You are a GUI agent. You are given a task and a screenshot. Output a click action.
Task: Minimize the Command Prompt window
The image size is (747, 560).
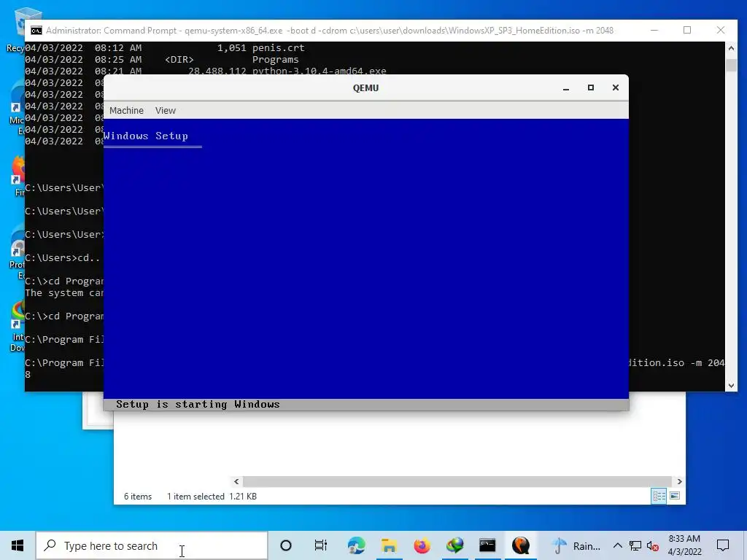point(654,30)
